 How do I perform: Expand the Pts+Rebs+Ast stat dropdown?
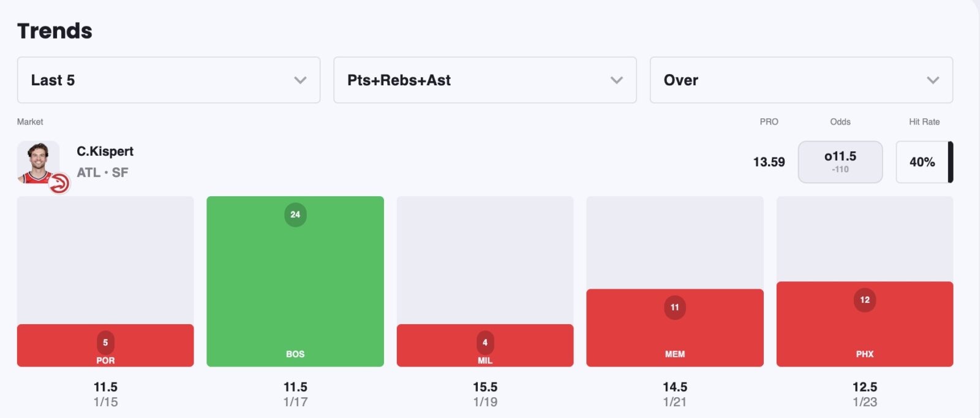pos(484,80)
